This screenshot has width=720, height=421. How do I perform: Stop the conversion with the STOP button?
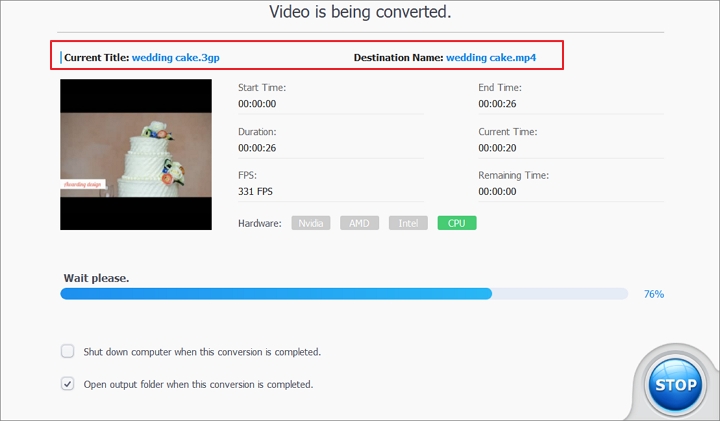pyautogui.click(x=675, y=385)
